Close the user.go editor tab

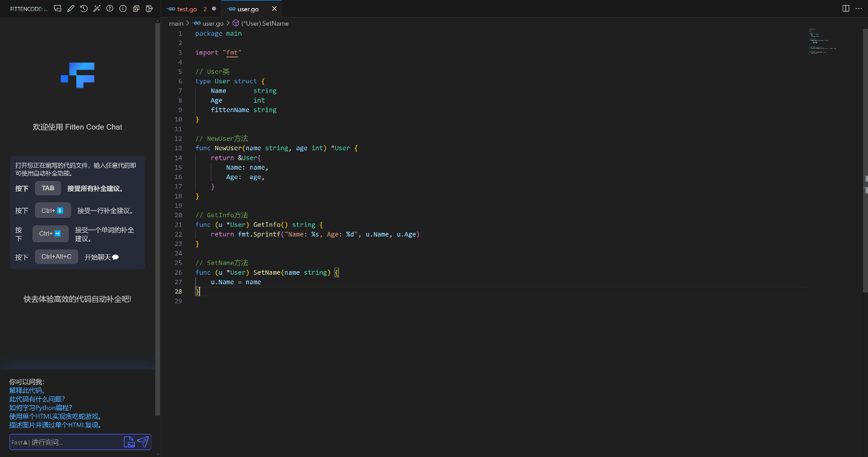[274, 9]
